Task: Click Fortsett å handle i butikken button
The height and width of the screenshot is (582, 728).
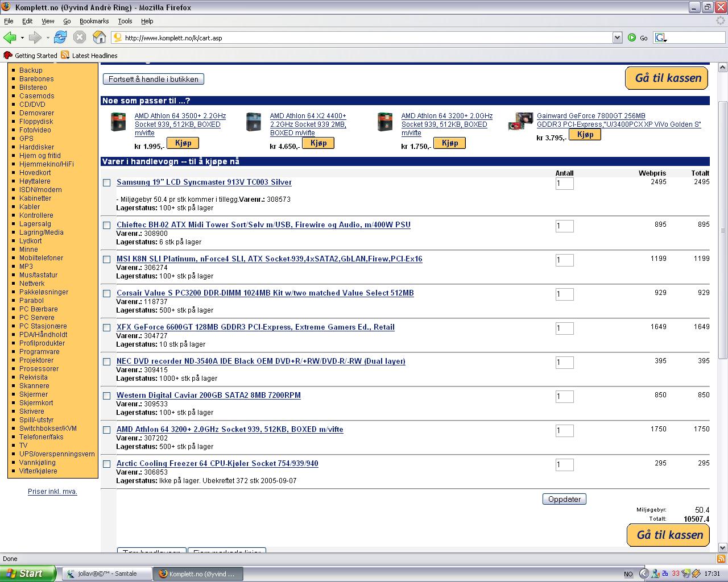Action: pyautogui.click(x=154, y=79)
